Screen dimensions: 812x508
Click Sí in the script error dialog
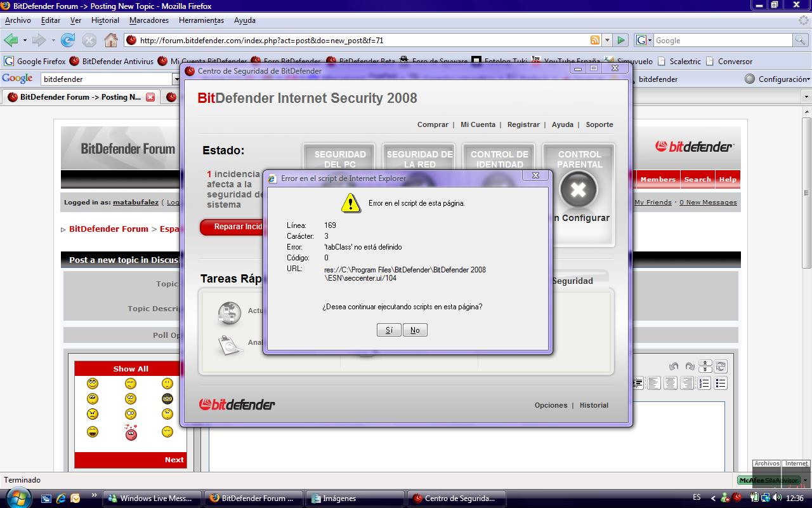pos(389,330)
